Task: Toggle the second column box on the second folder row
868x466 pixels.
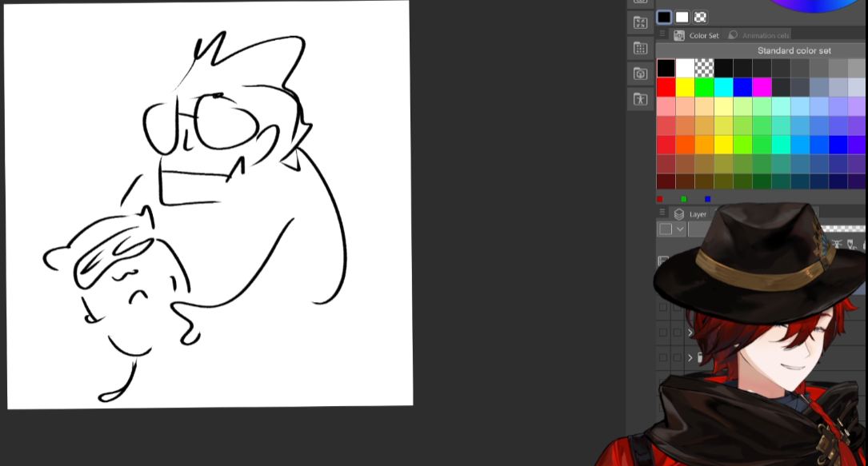Action: tap(677, 357)
